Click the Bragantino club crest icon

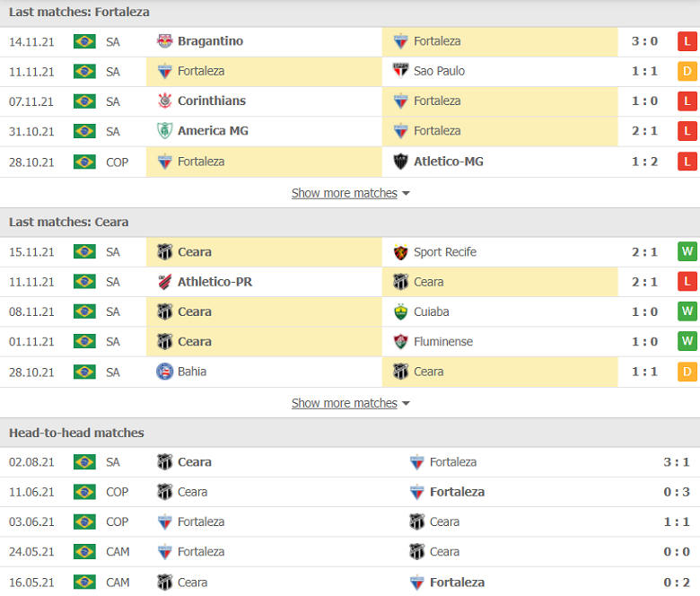point(165,41)
